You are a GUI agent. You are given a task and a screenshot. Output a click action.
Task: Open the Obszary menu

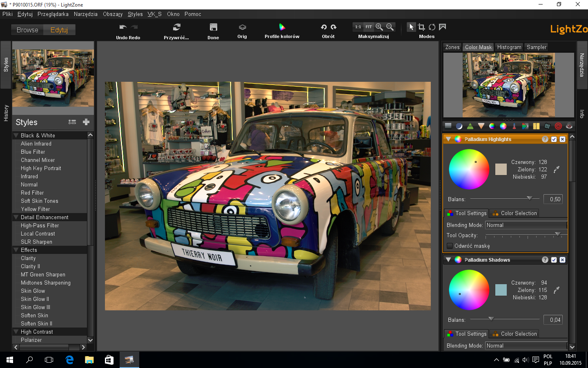coord(113,14)
